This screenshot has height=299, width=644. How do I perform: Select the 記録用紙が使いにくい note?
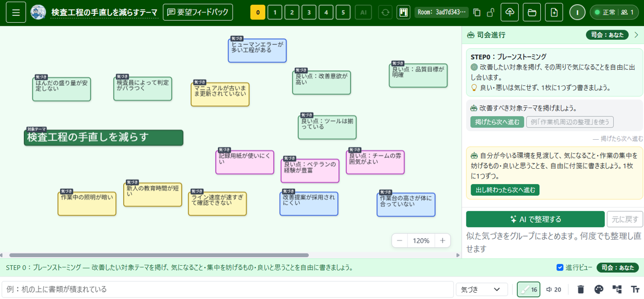245,162
